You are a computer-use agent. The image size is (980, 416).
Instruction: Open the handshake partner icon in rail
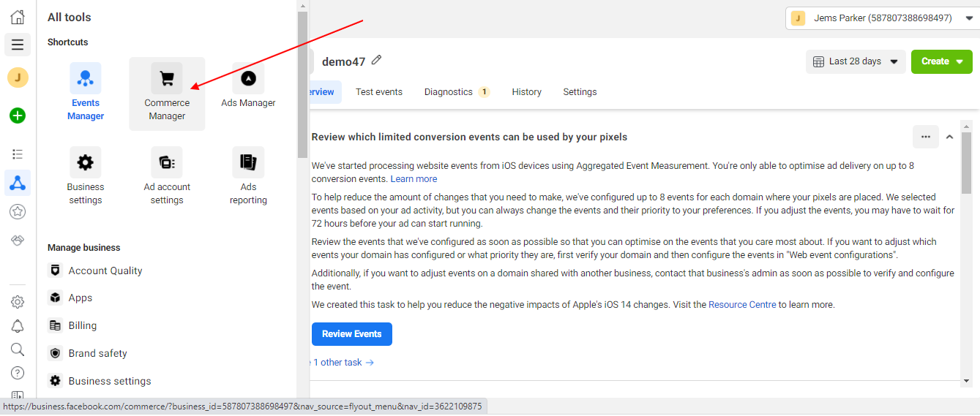(18, 241)
